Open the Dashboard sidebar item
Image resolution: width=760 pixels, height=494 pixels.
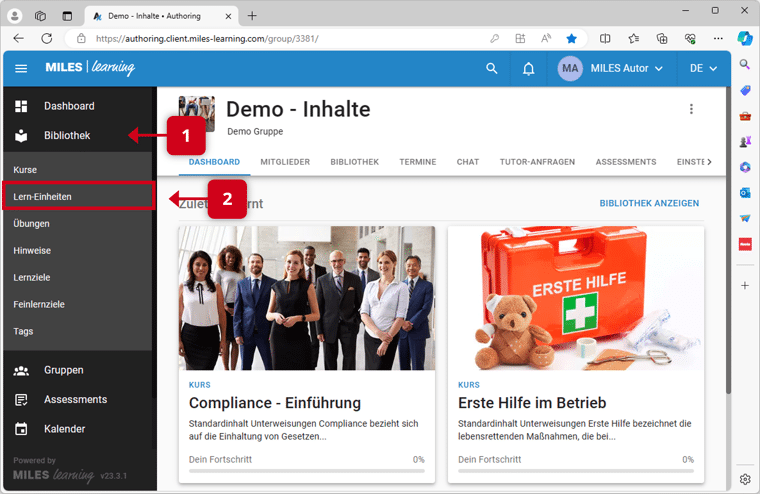[68, 106]
